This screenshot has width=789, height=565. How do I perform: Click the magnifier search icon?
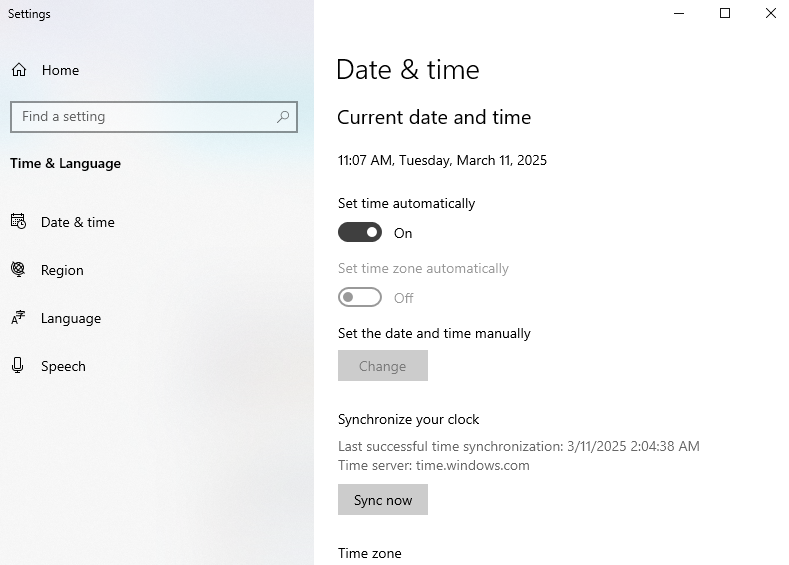(283, 117)
